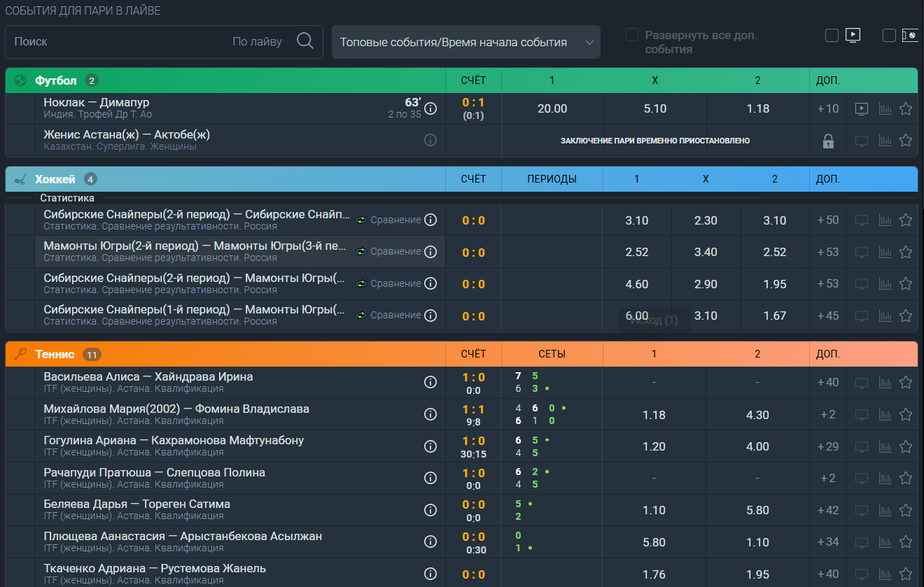Favorite the Женис Астана(ж) — Актобе(ж) match
Viewport: 924px width, 587px height.
pos(906,140)
